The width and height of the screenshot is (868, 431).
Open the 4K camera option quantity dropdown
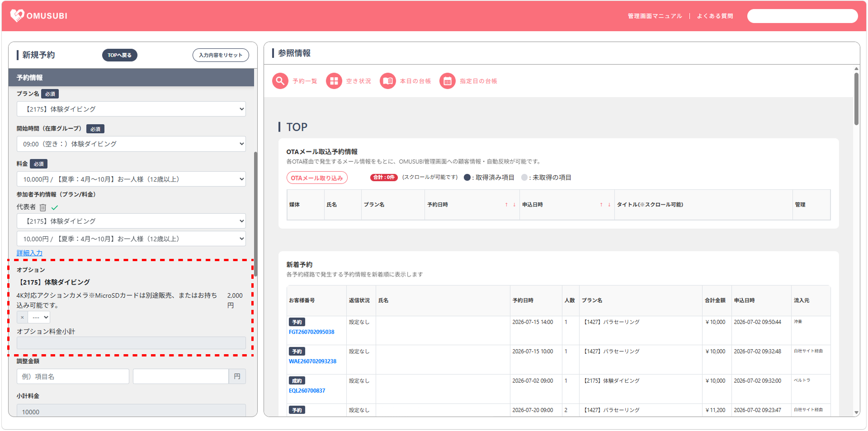click(39, 317)
